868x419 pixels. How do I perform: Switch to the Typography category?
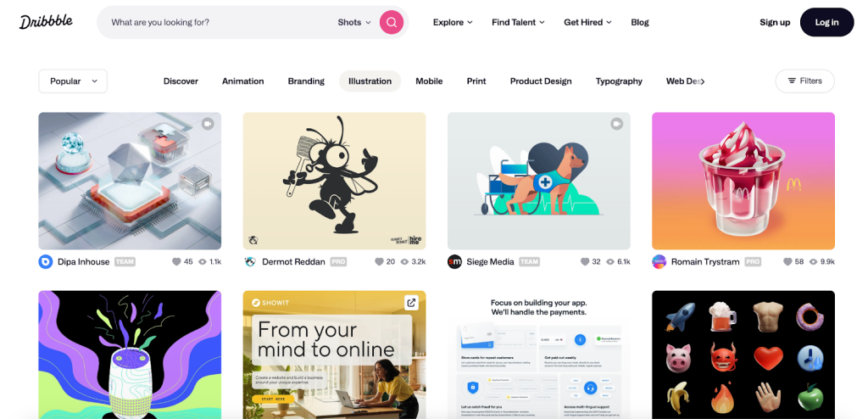tap(619, 81)
